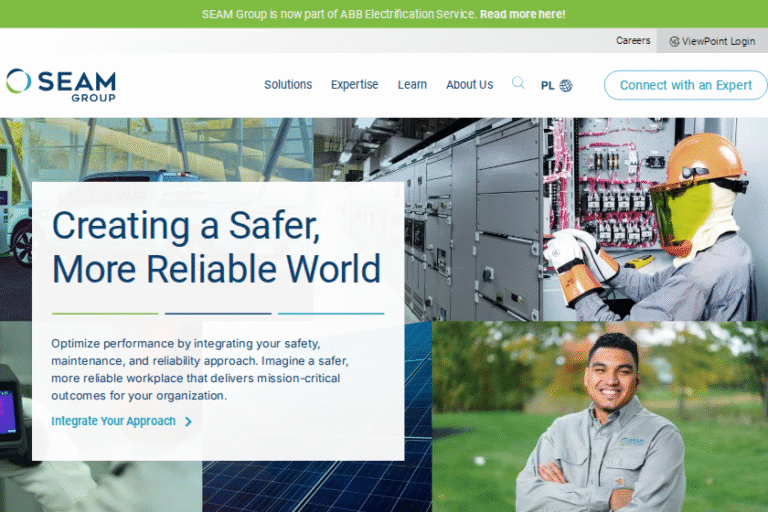Open the PL language selector
Image resolution: width=768 pixels, height=512 pixels.
point(548,86)
